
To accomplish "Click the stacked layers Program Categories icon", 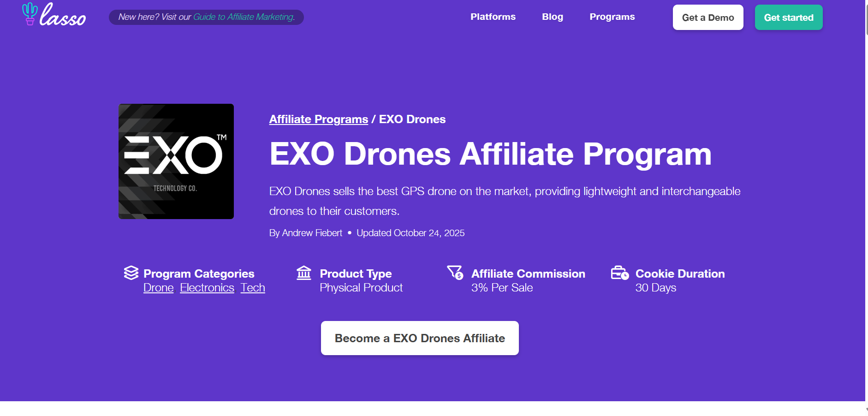I will pos(131,273).
